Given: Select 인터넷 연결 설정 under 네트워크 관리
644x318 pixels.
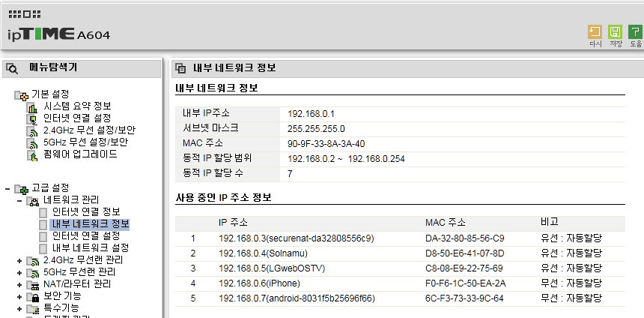Looking at the screenshot, I should coord(86,236).
